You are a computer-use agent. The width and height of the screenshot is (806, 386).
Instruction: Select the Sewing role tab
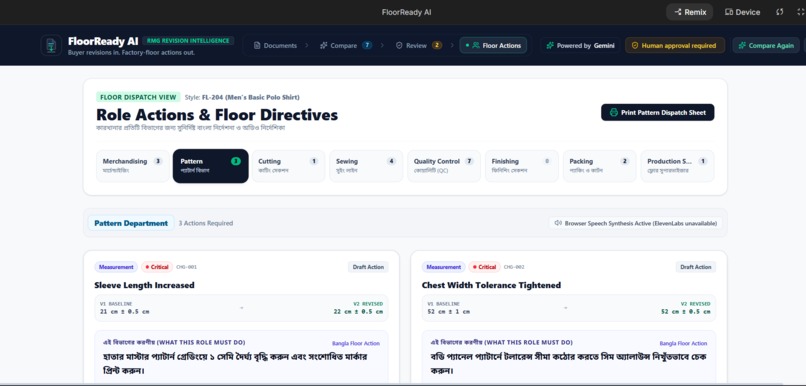point(366,166)
